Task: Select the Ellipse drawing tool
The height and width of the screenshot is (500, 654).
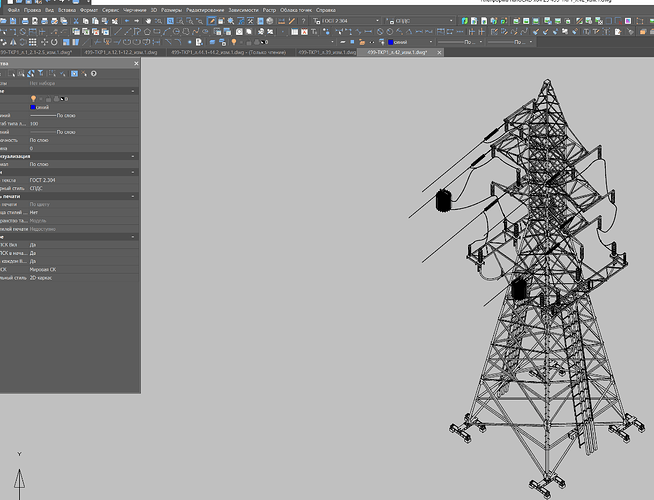Action: click(x=205, y=31)
